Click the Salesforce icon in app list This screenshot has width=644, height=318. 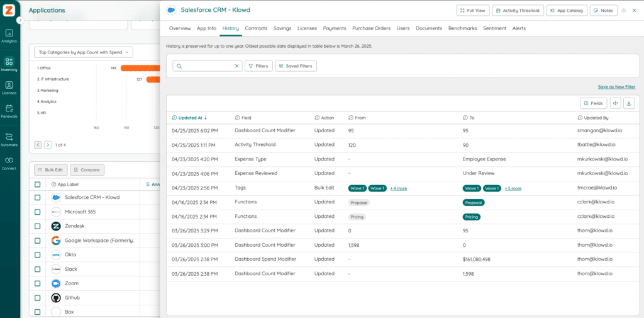point(56,198)
